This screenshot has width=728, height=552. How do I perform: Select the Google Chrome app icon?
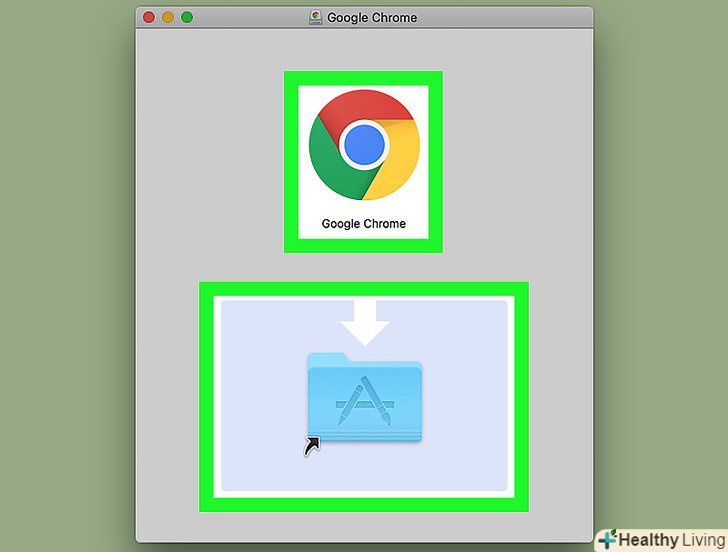click(364, 145)
